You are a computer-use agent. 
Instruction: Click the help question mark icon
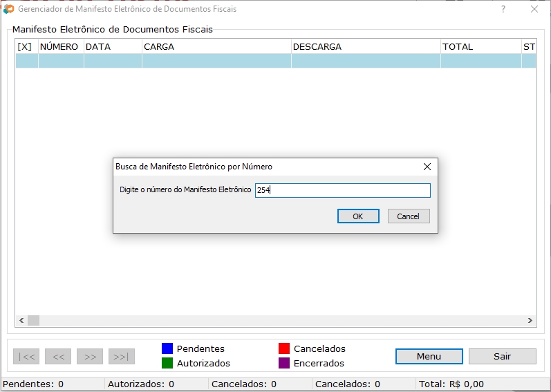point(503,9)
